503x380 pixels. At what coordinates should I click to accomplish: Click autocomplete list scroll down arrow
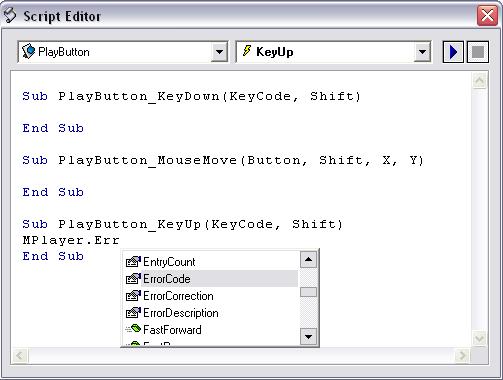[308, 337]
